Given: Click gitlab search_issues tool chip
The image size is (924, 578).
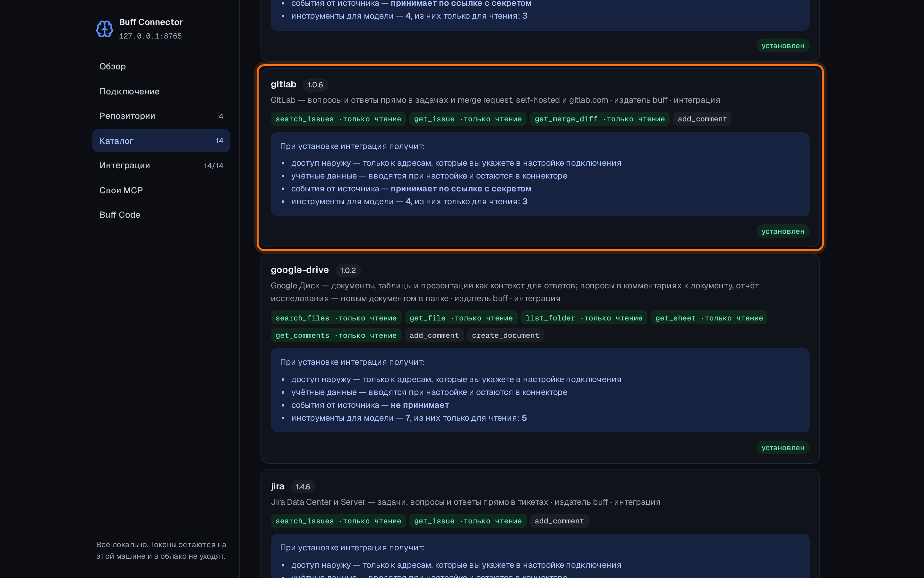Looking at the screenshot, I should coord(338,119).
